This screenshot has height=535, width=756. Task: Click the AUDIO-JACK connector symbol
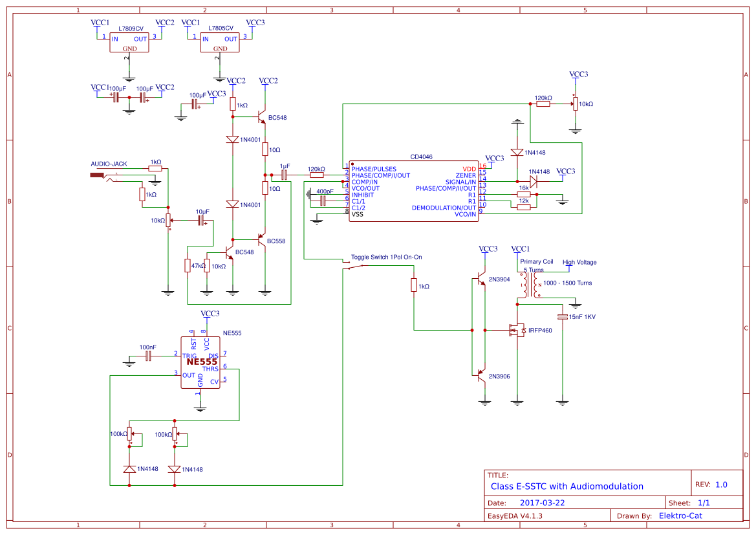tap(97, 173)
